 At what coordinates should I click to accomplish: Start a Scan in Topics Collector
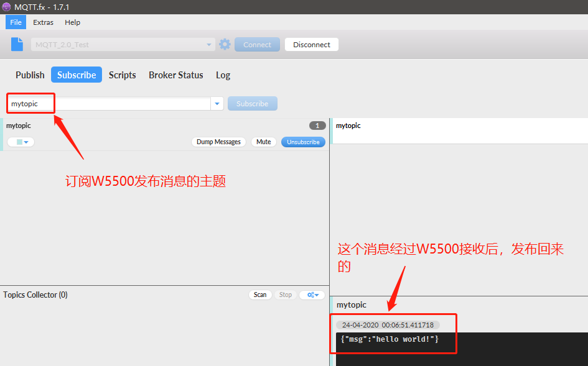point(260,295)
